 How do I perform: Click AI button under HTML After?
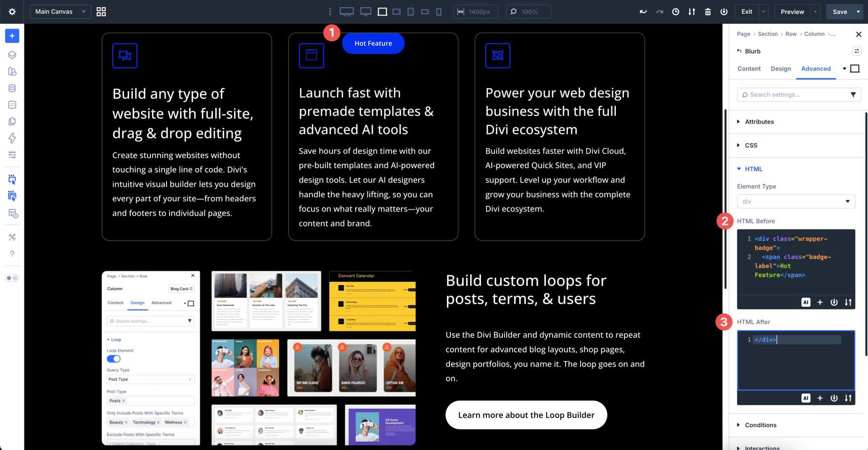point(806,398)
